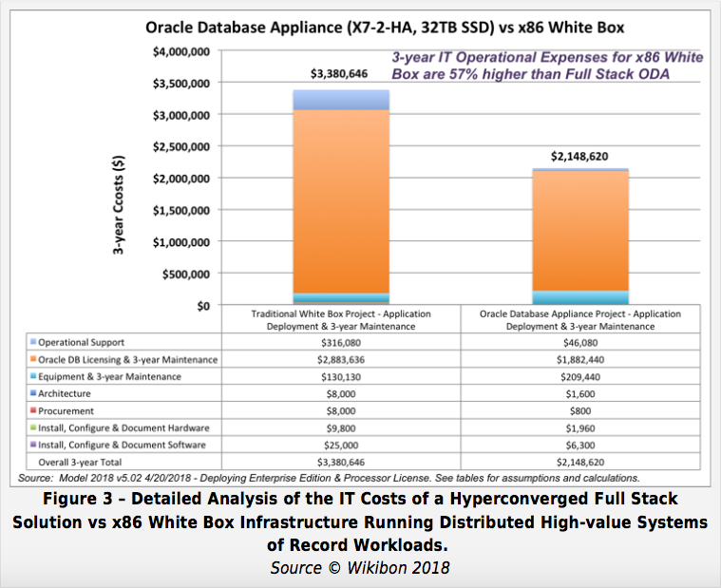721x588 pixels.
Task: Click the $209,440 equipment cell
Action: pos(580,377)
